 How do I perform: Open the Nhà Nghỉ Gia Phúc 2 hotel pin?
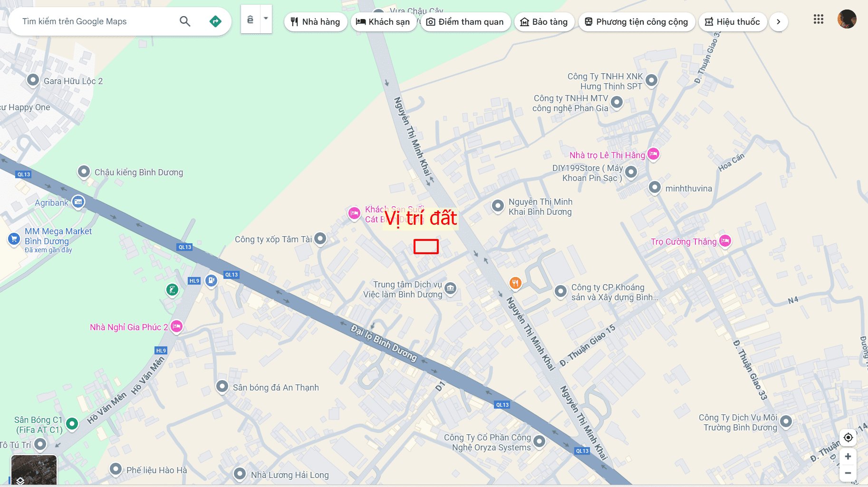176,326
